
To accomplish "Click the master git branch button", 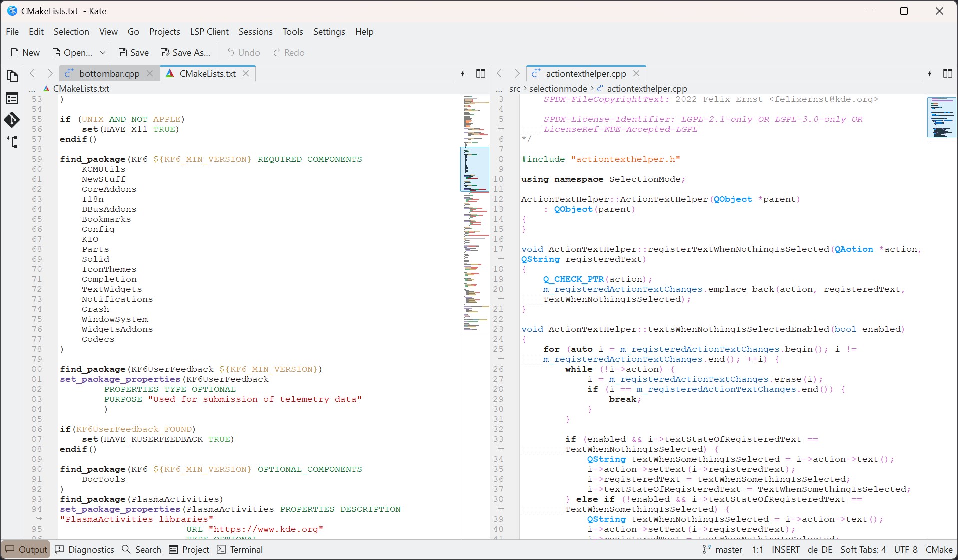I will tap(723, 550).
